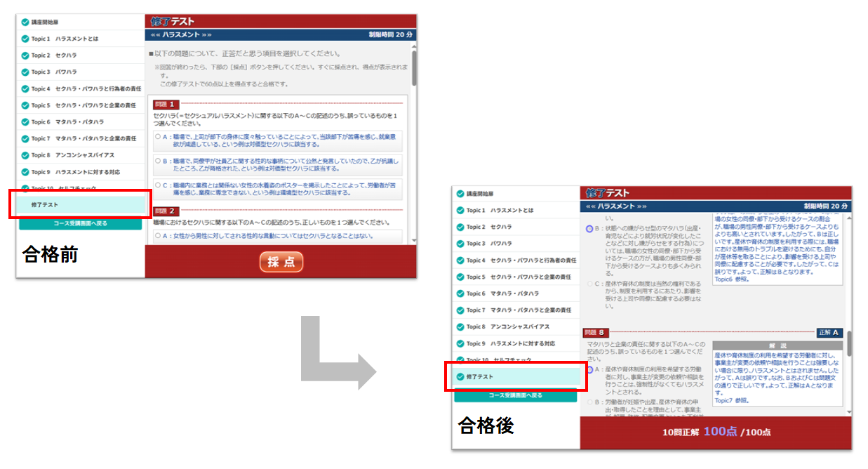Click the scroll-down arrow in 合格後 test pane
The height and width of the screenshot is (469, 868).
[x=850, y=412]
